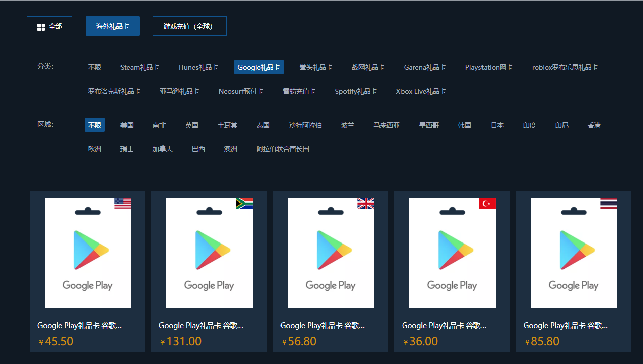The height and width of the screenshot is (364, 643).
Task: Click the ¥131.00 price text
Action: click(181, 342)
